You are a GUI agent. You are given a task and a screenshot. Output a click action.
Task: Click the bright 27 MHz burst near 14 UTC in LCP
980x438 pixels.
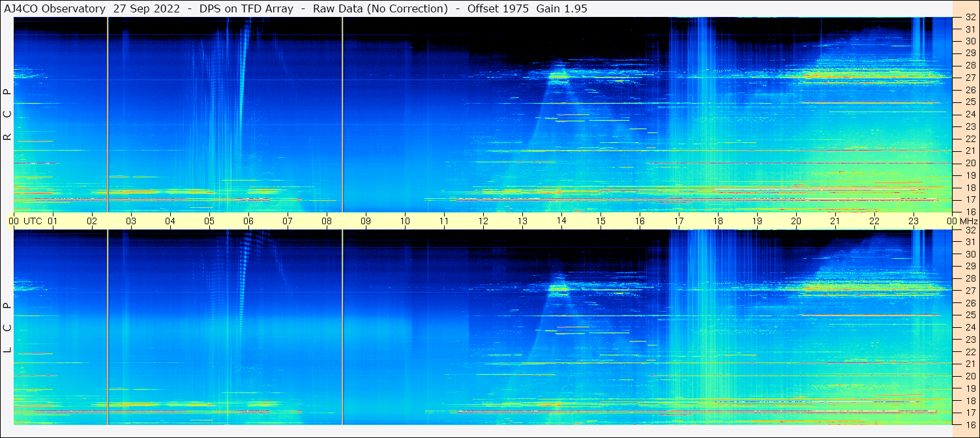point(559,288)
